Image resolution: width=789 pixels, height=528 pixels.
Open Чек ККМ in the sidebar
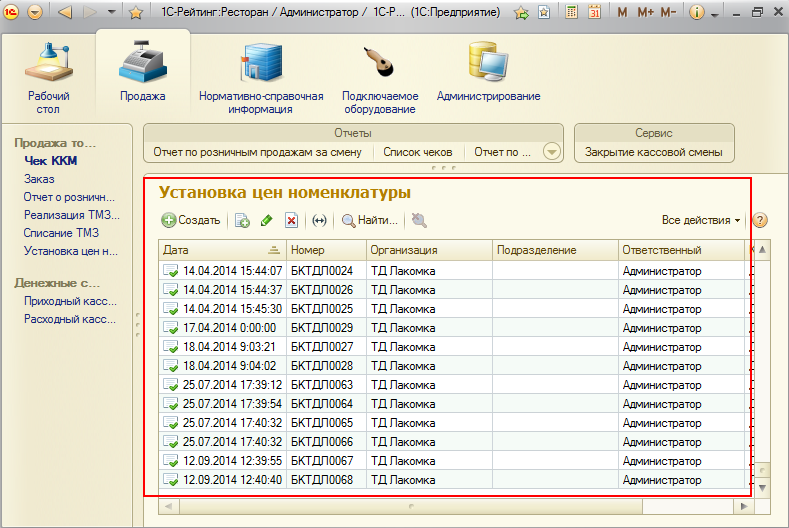[52, 160]
